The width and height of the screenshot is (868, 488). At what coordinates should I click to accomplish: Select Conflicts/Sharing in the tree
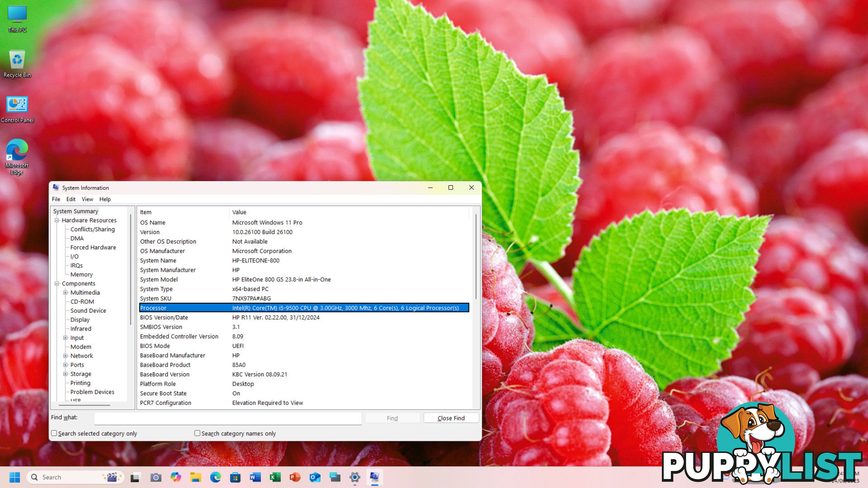click(92, 229)
